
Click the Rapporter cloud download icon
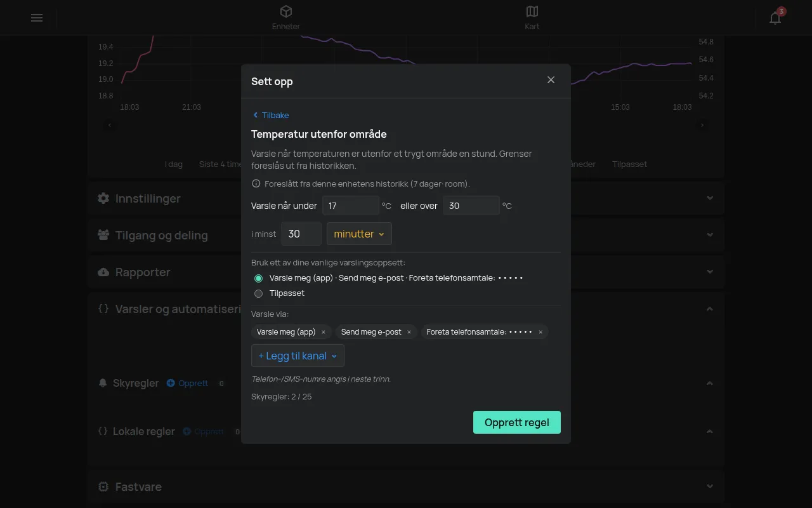point(103,272)
